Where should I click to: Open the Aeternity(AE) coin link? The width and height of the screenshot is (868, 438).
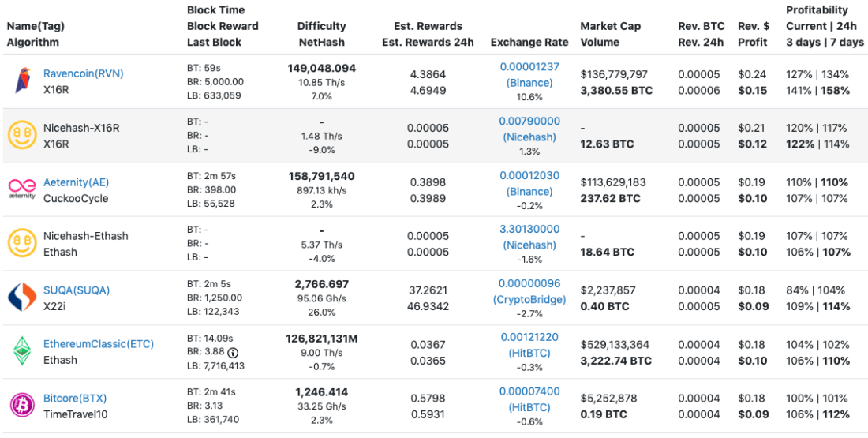[76, 182]
